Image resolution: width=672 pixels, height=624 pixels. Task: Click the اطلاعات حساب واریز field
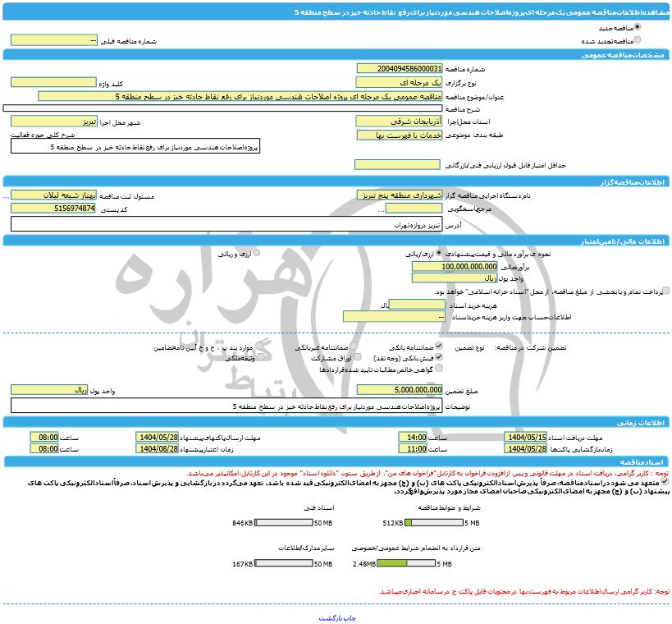pos(395,316)
